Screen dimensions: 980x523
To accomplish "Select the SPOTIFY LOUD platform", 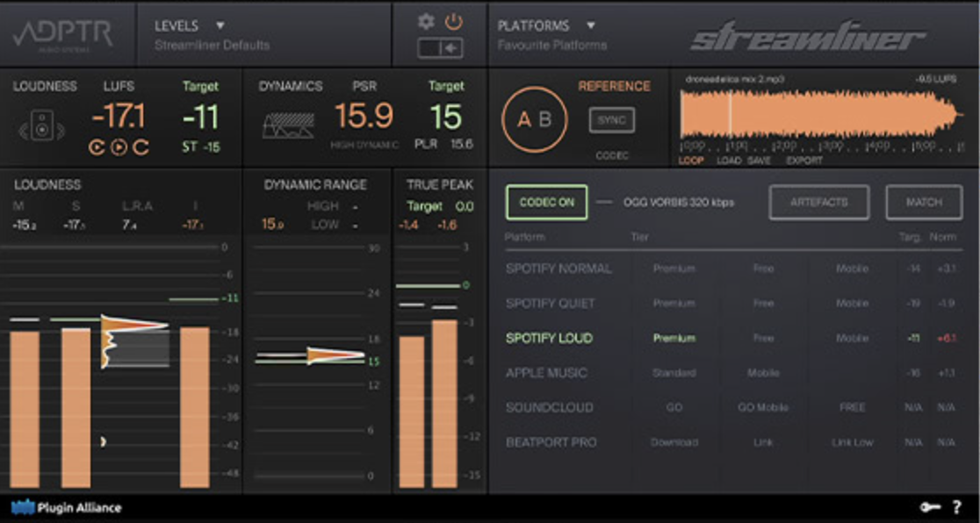I will tap(549, 338).
